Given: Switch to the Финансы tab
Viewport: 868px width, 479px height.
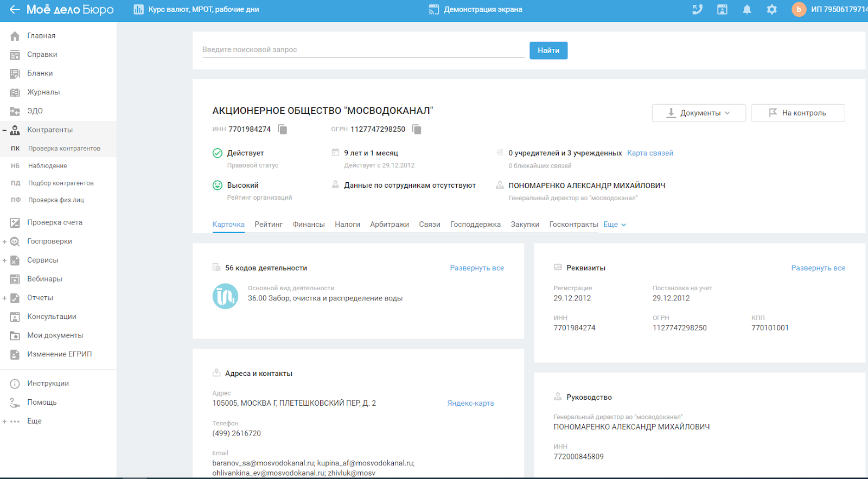Looking at the screenshot, I should 309,225.
